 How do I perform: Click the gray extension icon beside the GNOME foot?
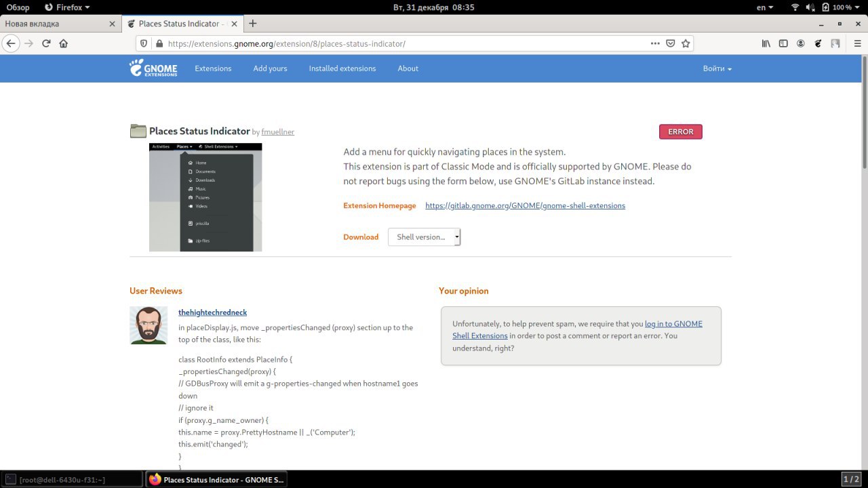pos(835,43)
